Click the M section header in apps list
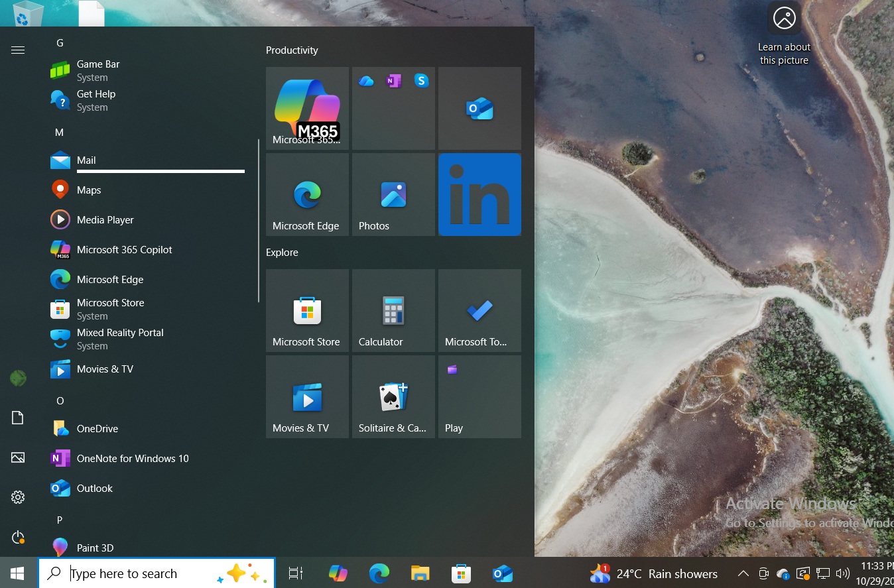The width and height of the screenshot is (894, 588). (59, 132)
